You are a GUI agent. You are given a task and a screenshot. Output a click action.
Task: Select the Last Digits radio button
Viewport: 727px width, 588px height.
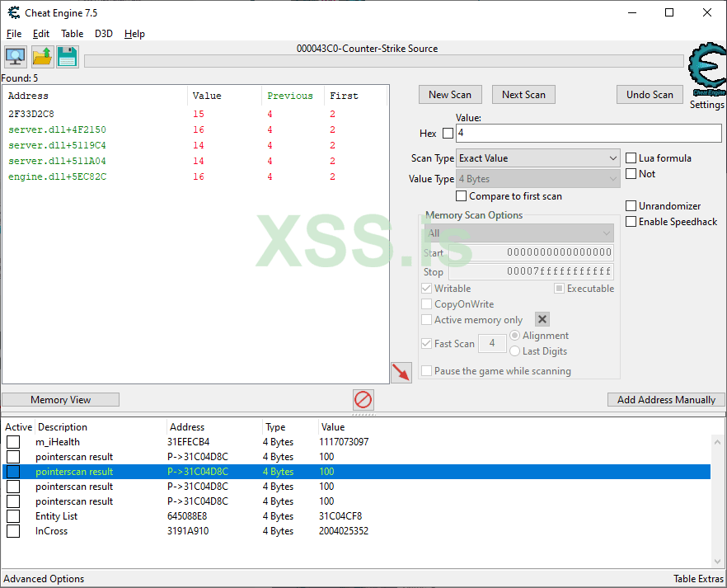(x=514, y=351)
